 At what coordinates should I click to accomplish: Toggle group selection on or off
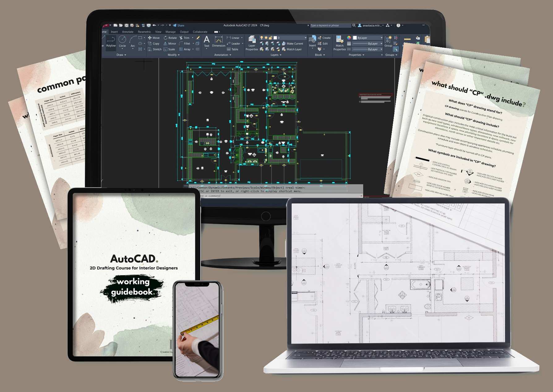(396, 49)
